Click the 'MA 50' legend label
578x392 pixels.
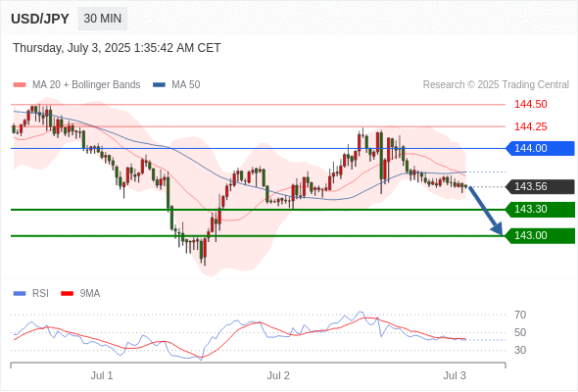click(x=186, y=85)
